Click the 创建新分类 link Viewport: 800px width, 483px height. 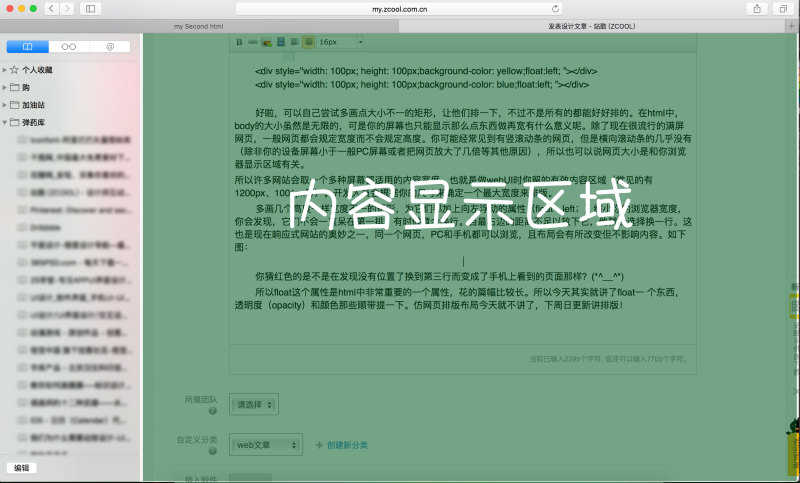(347, 445)
